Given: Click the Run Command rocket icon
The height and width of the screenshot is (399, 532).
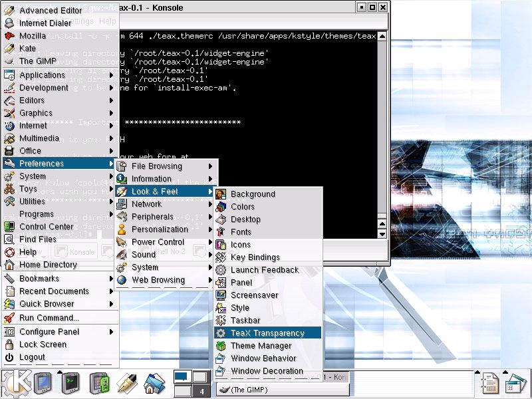Looking at the screenshot, I should coord(9,318).
